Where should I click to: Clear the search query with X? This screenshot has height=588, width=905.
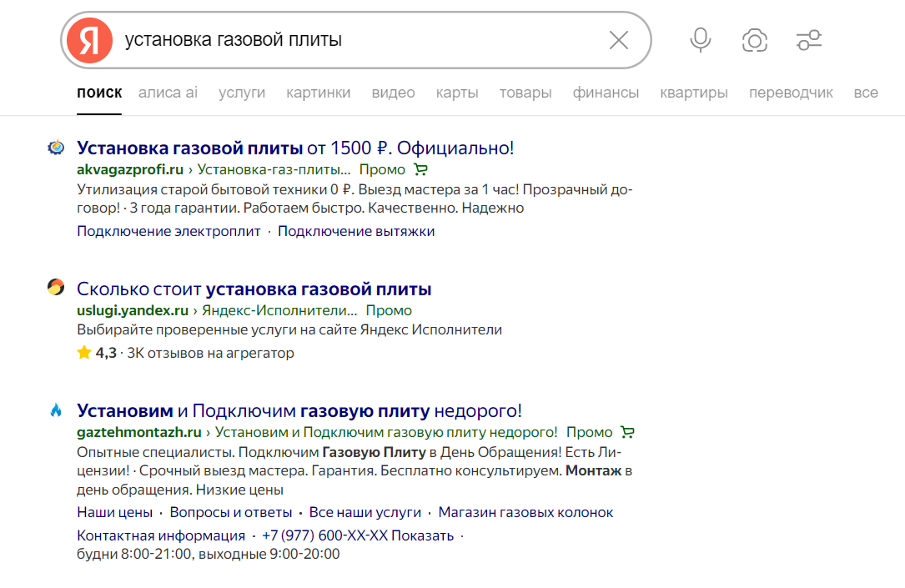pos(619,40)
